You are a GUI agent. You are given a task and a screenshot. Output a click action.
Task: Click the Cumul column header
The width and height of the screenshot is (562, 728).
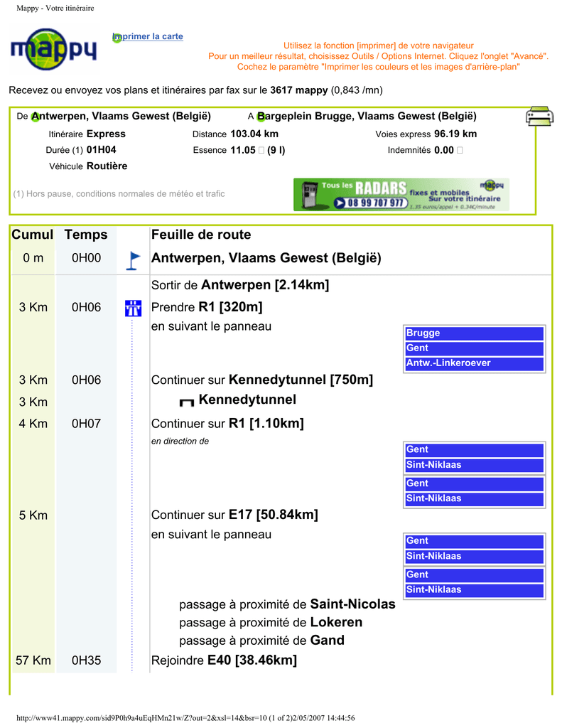coord(33,235)
